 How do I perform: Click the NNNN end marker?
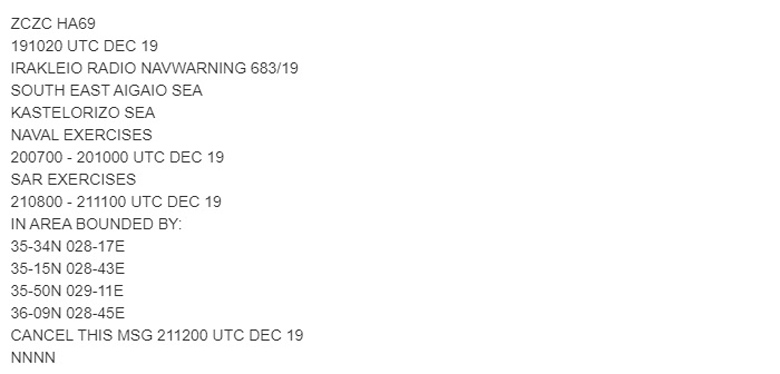(x=33, y=358)
